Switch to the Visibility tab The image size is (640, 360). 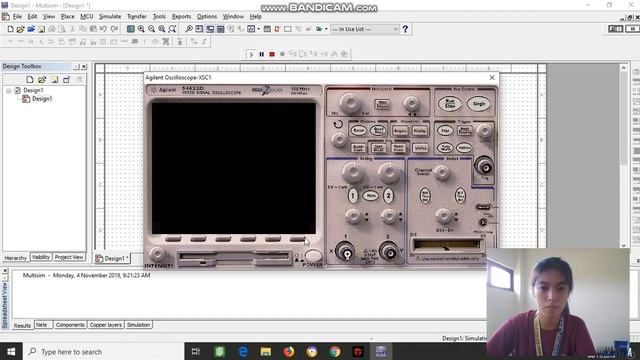point(41,257)
